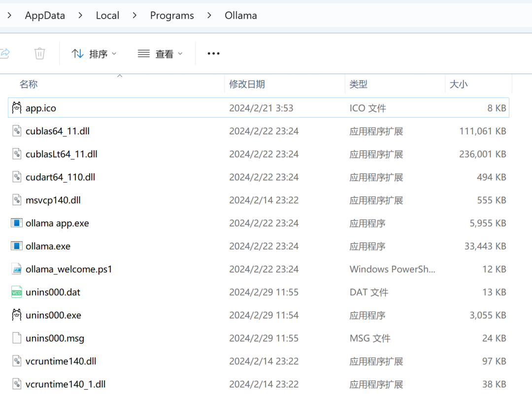Navigate to Local in breadcrumb

(x=107, y=16)
